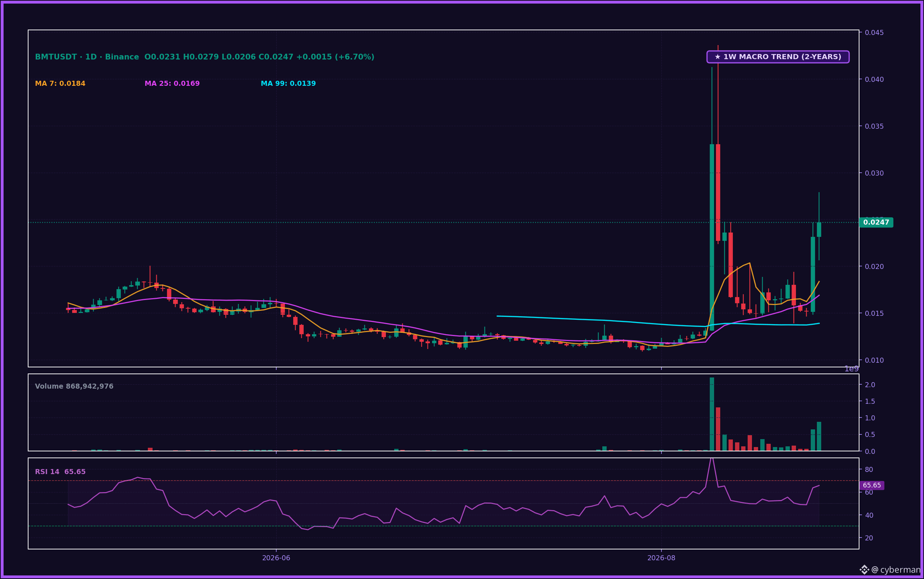Click the 0.045 price axis label
Viewport: 924px width, 579px height.
coord(874,32)
